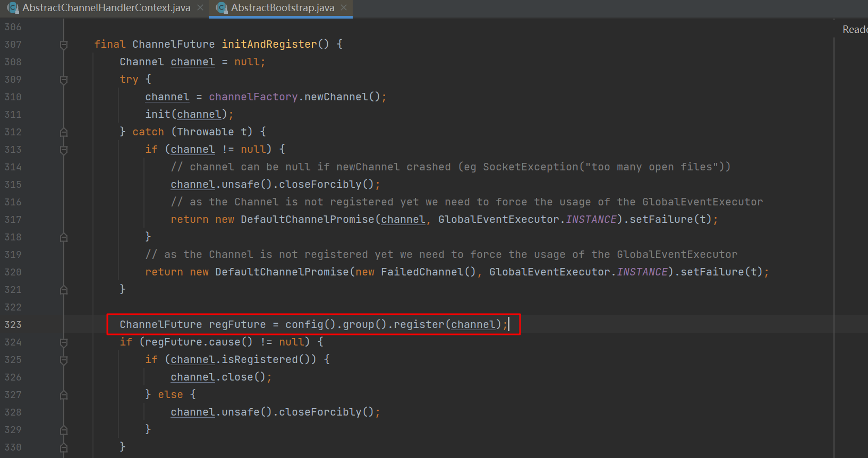Click line number 317 in gutter

coord(13,220)
